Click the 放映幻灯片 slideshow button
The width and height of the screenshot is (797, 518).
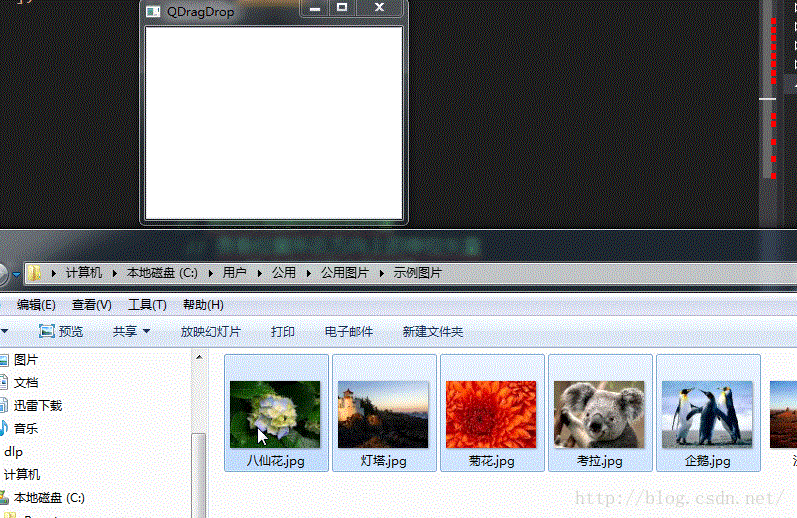point(210,331)
